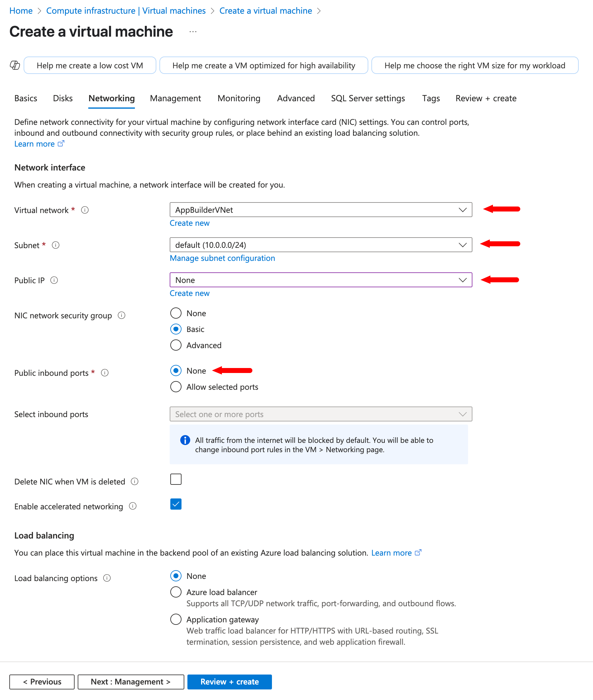The image size is (593, 700).
Task: Switch to the Management tab
Action: tap(175, 98)
